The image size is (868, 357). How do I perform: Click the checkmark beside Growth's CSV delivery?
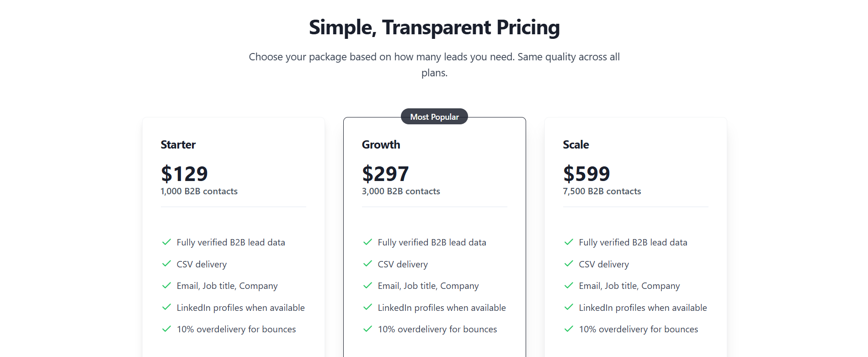pyautogui.click(x=367, y=264)
